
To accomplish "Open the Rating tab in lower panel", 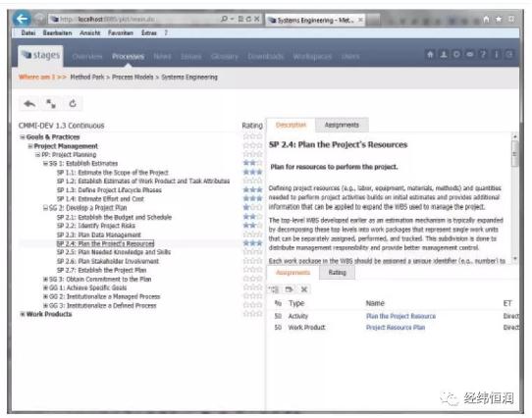I will 338,273.
